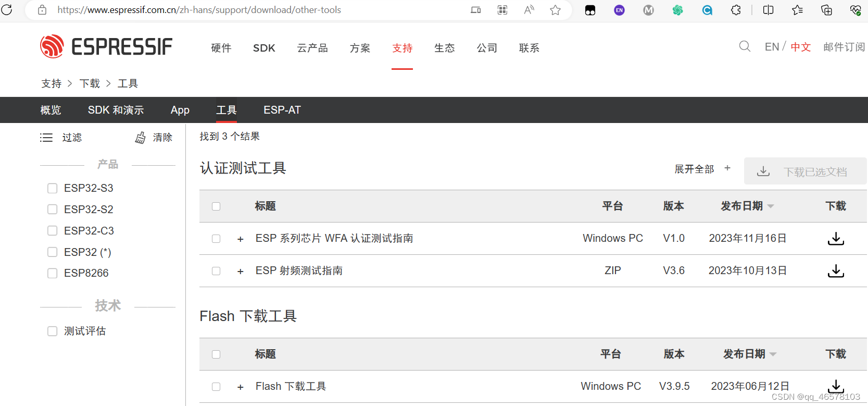The width and height of the screenshot is (868, 406).
Task: Check the ESP8266 product filter
Action: [x=52, y=273]
